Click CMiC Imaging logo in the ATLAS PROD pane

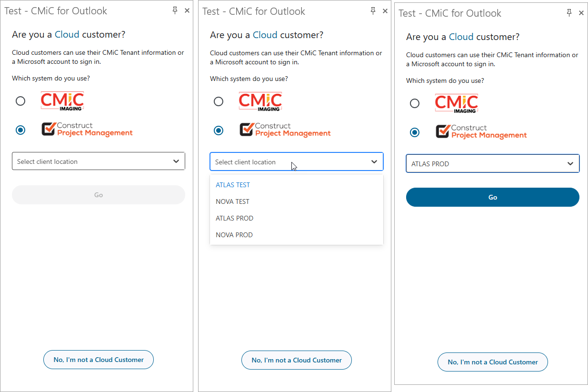(456, 103)
